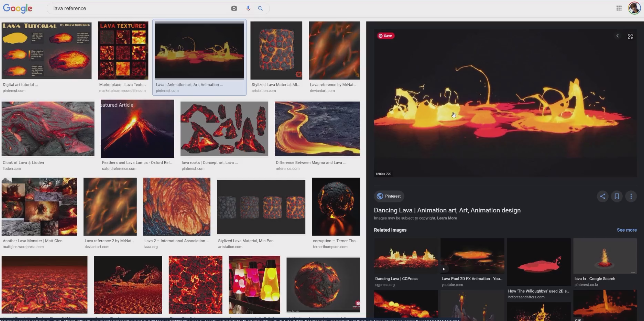Click the microphone voice search icon
The width and height of the screenshot is (644, 321).
[x=248, y=8]
